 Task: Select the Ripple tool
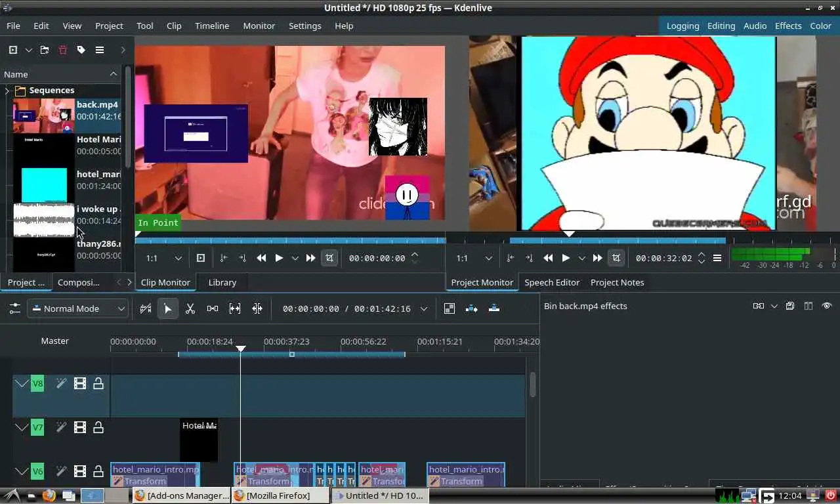pos(257,308)
